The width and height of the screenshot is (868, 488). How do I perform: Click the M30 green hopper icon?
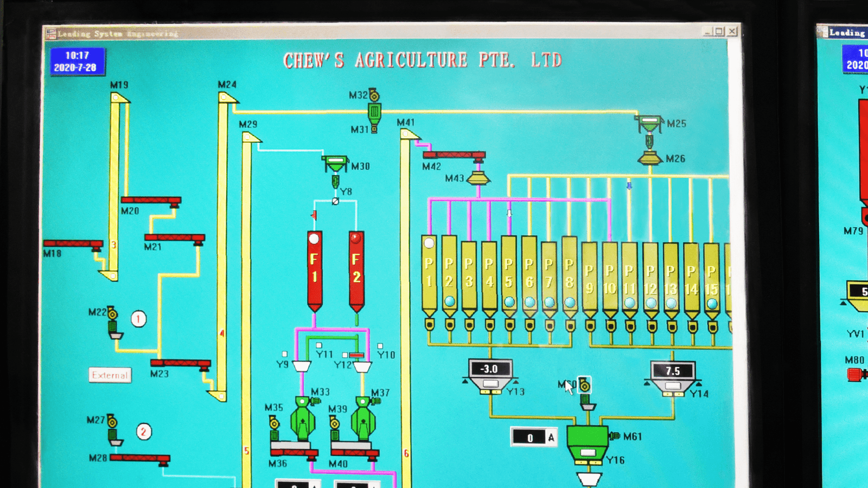335,163
